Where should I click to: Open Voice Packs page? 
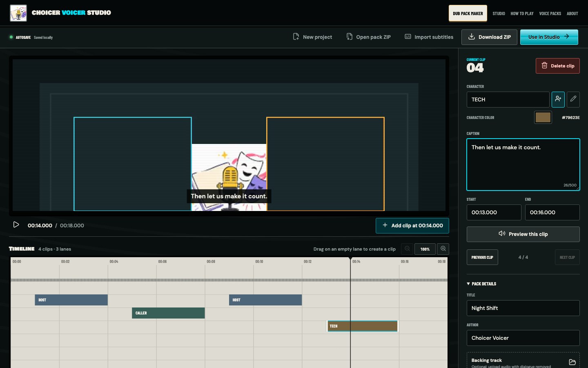click(550, 13)
